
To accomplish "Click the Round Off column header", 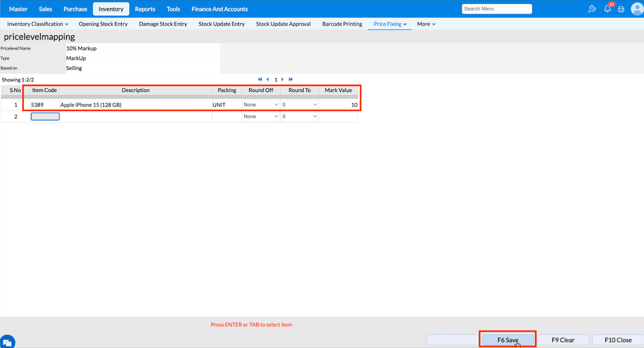I will coord(261,90).
